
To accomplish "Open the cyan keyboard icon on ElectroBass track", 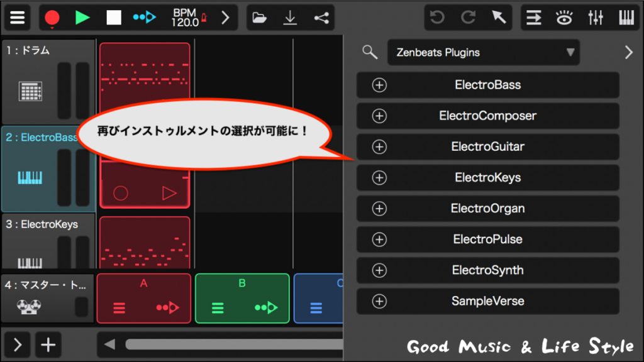I will 30,177.
